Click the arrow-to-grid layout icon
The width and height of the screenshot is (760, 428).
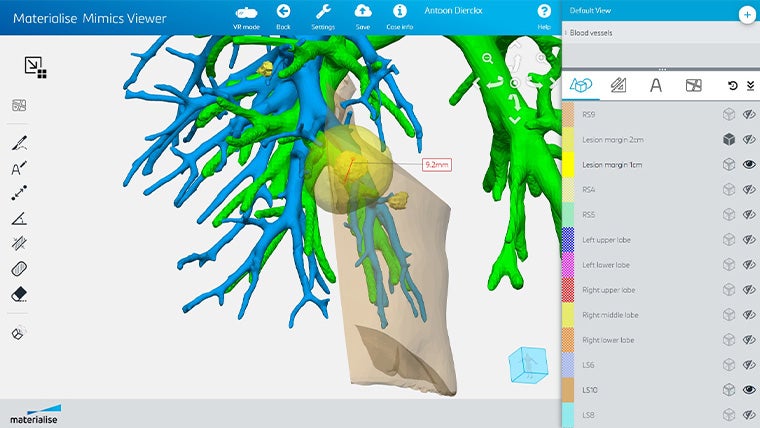[35, 67]
